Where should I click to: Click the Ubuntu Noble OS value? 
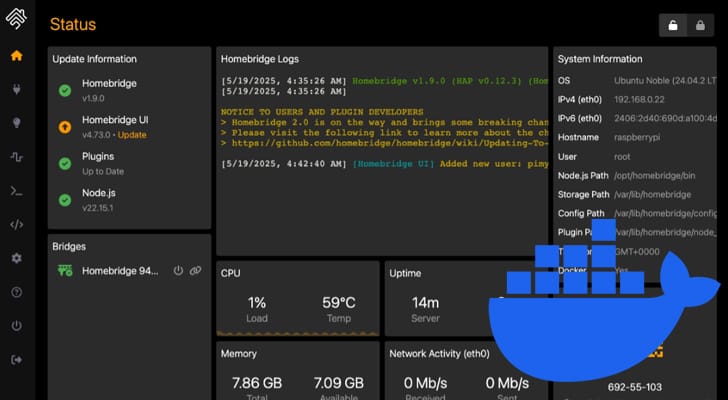coord(665,81)
